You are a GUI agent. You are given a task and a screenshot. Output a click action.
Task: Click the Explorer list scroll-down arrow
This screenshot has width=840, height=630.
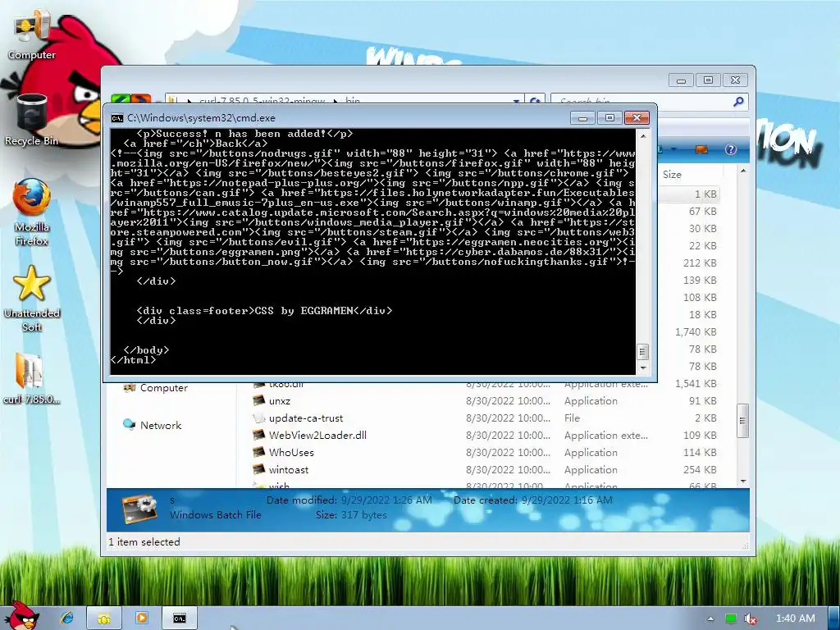[743, 481]
